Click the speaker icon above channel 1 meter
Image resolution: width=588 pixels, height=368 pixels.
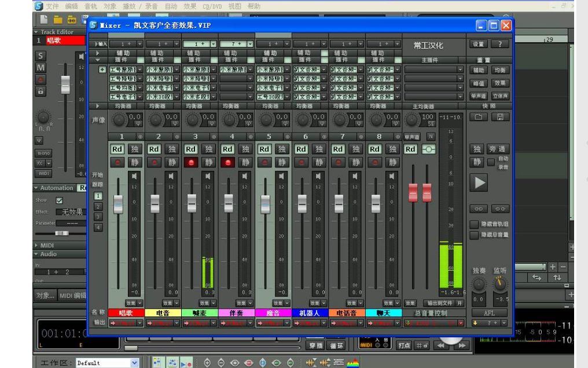tap(134, 176)
